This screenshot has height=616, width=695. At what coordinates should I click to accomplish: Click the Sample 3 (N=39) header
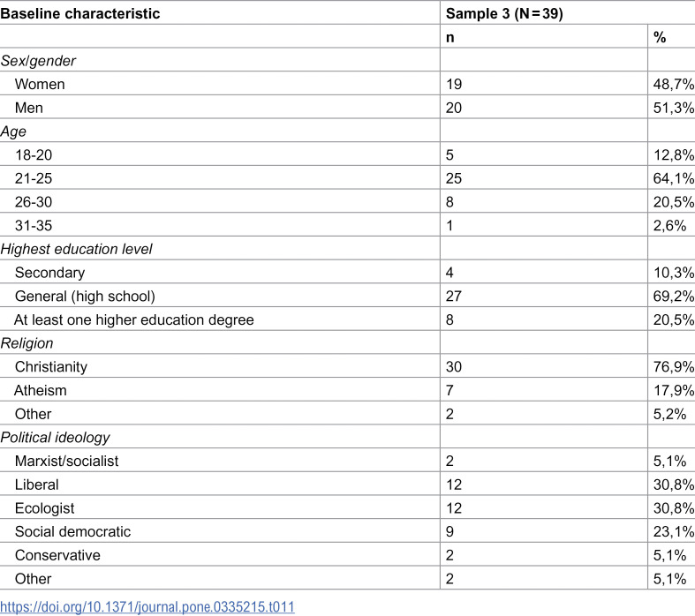click(504, 13)
